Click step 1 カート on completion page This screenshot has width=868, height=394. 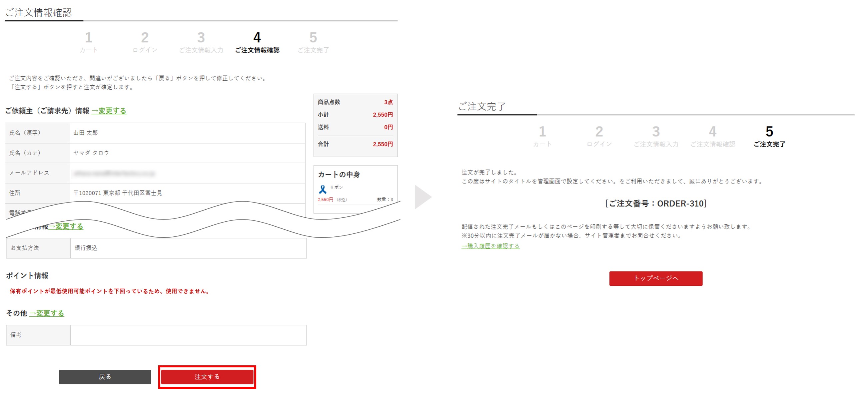[x=542, y=137]
